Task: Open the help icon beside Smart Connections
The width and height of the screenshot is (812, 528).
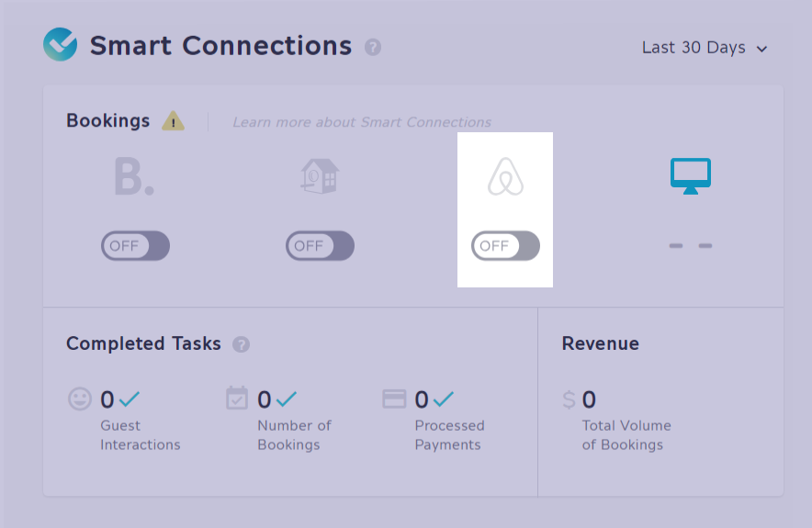Action: pyautogui.click(x=372, y=47)
